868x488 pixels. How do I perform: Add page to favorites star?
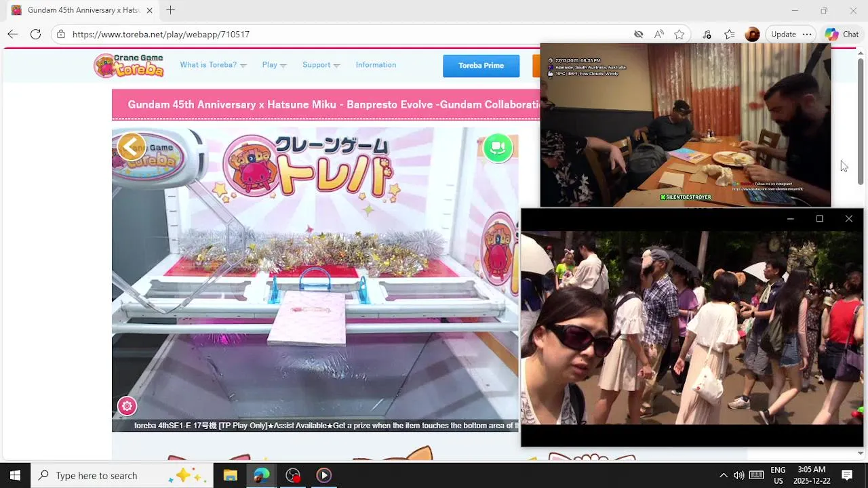tap(679, 34)
